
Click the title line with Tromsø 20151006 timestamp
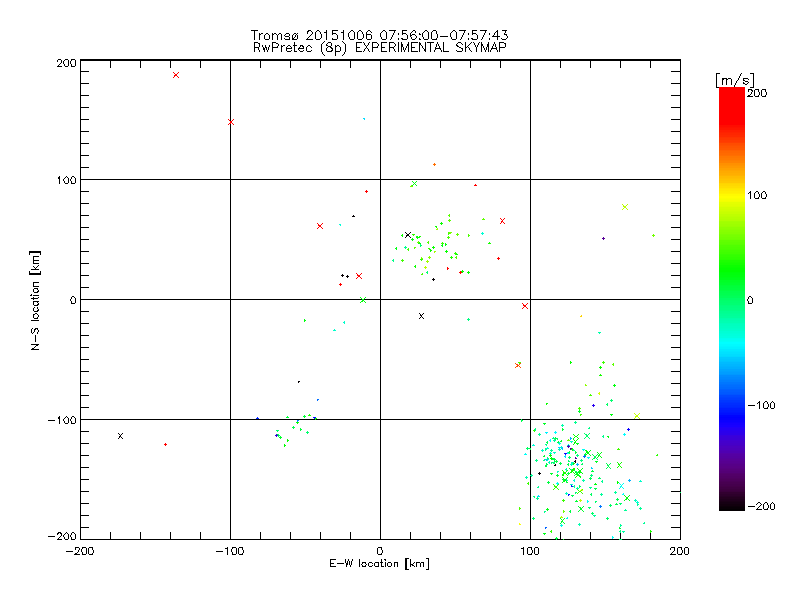[x=379, y=35]
